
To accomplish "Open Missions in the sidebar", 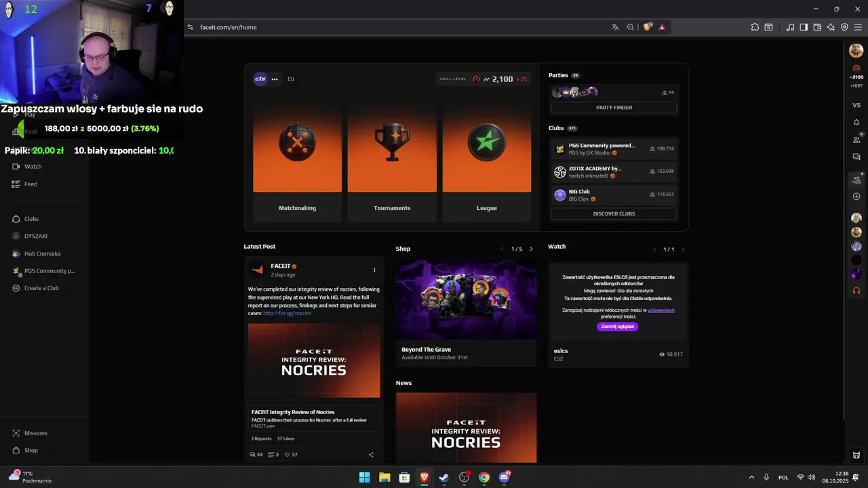I will coord(30,433).
